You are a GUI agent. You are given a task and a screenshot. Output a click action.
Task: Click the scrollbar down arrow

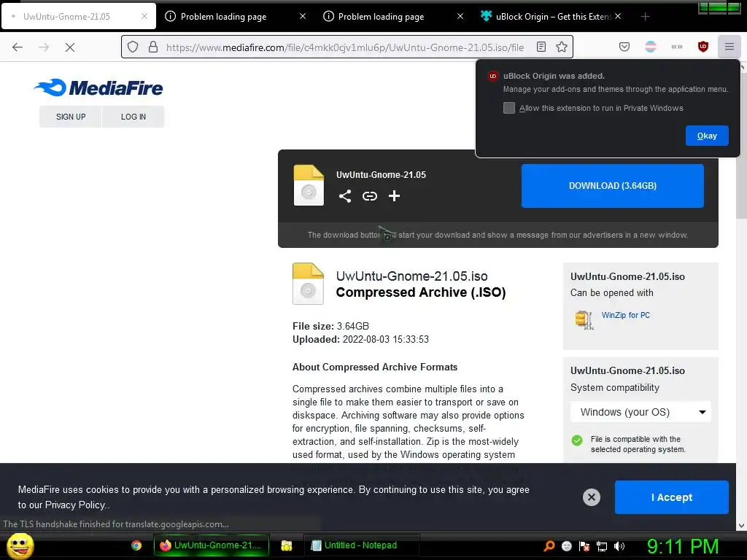pos(742,526)
